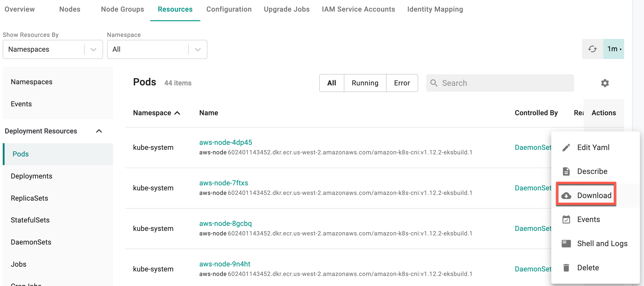Viewport: 644px width, 286px height.
Task: Open DaemonSet link for aws-node-7ftxs
Action: pyautogui.click(x=533, y=188)
